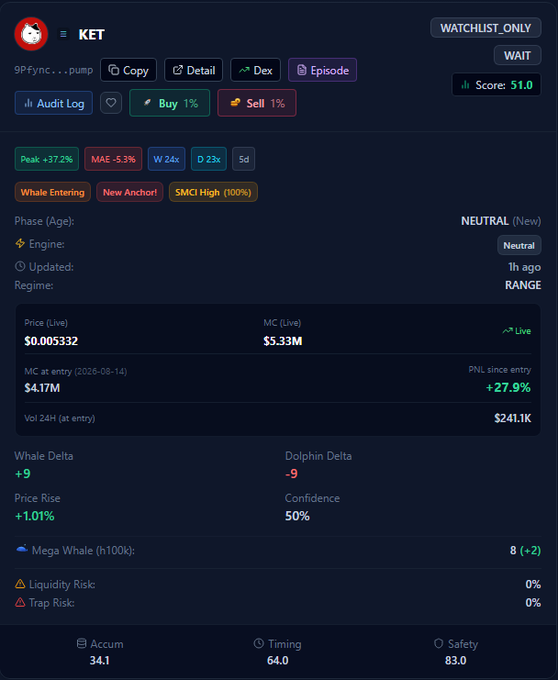Viewport: 558px width, 680px height.
Task: Click the Mega Whale count 8 (+2)
Action: (x=525, y=550)
